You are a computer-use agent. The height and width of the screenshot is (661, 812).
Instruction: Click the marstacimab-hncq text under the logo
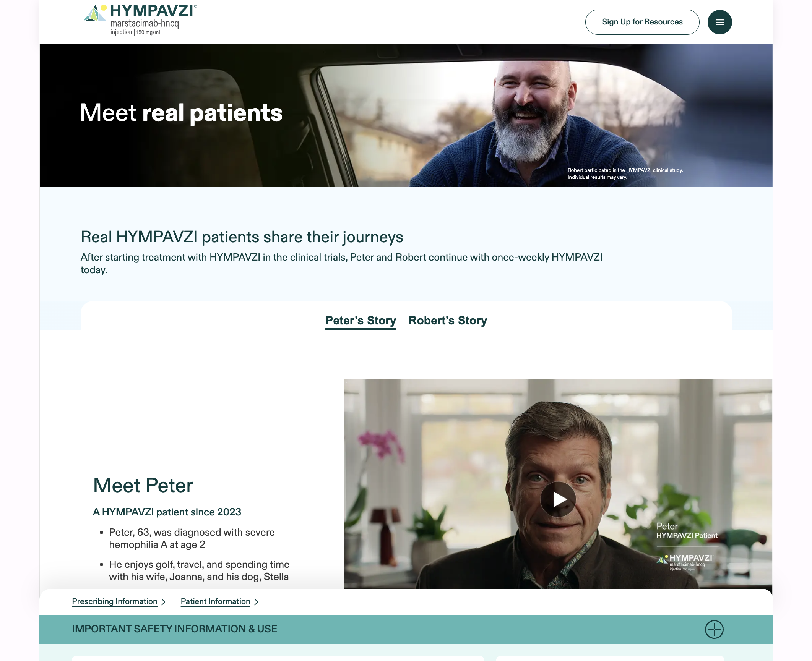coord(145,23)
